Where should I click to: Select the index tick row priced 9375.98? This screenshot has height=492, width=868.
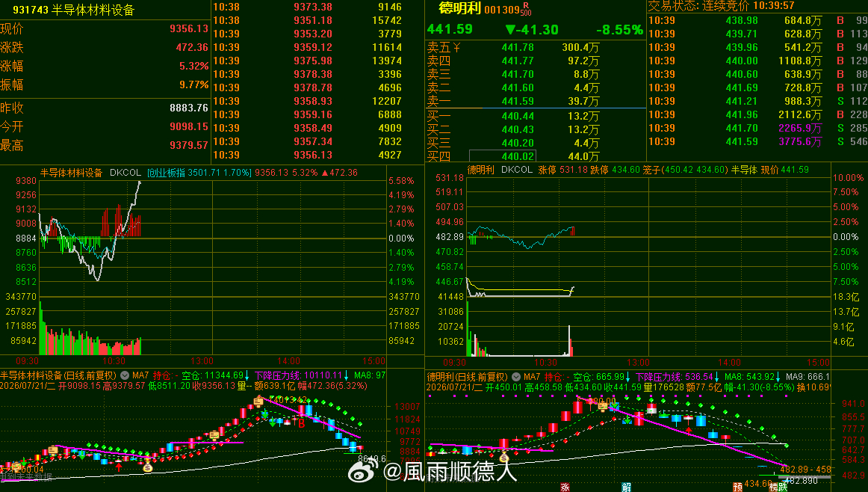point(307,61)
